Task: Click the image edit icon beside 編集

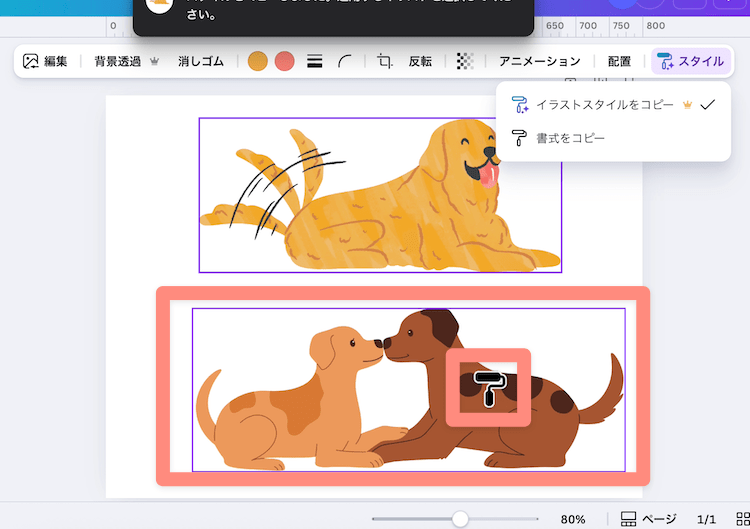Action: pos(31,61)
